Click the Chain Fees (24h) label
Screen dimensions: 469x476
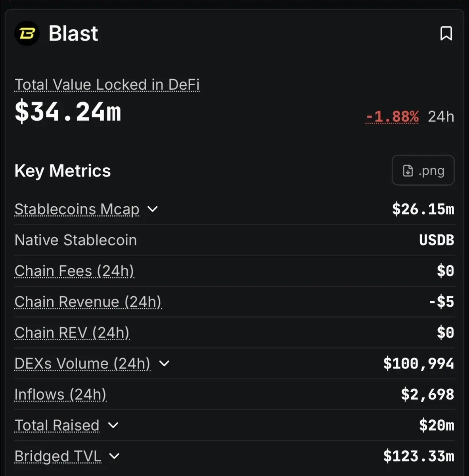74,271
